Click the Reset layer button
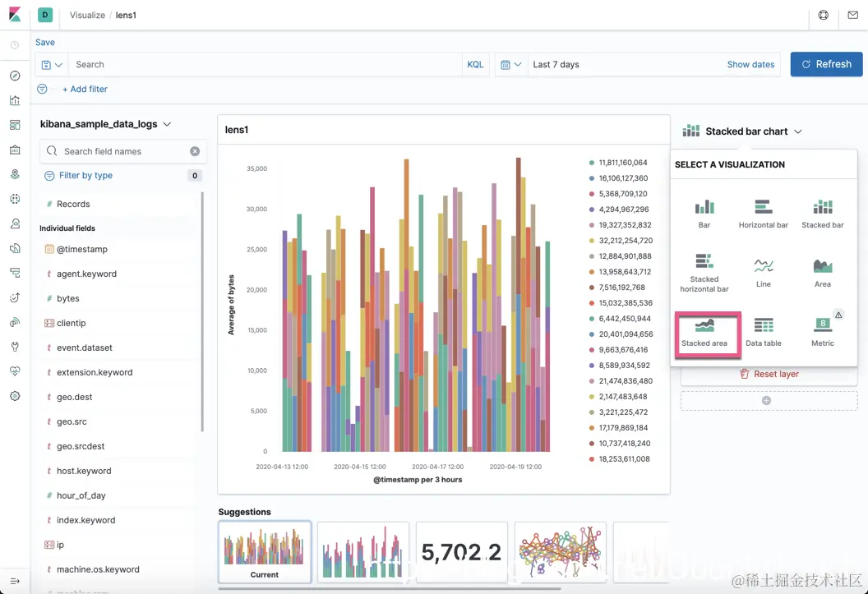 coord(769,374)
